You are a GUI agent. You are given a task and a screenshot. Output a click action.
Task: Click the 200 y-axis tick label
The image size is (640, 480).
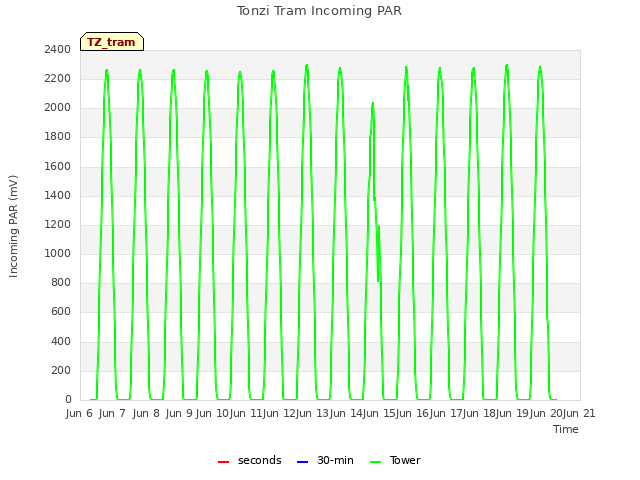(61, 371)
